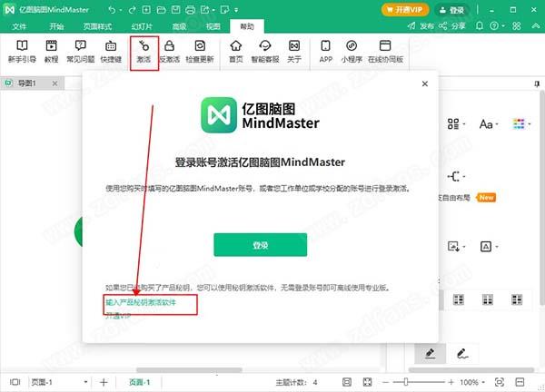Open the 文件 file menu
This screenshot has height=392, width=545.
tap(19, 26)
